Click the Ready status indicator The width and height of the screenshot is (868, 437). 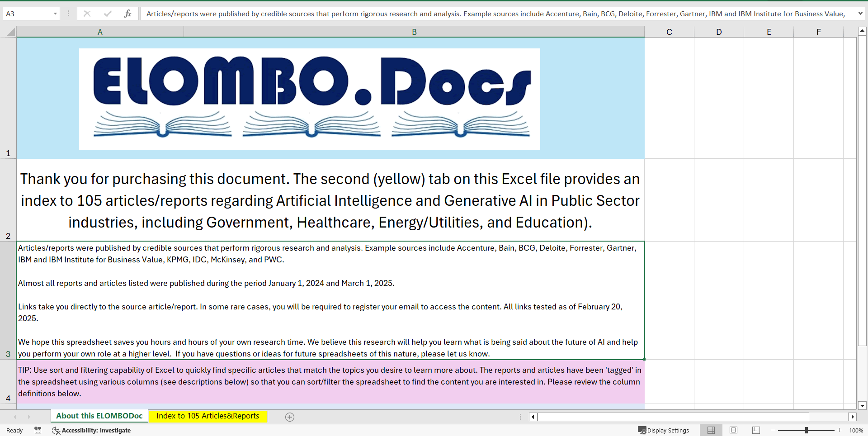pos(14,431)
